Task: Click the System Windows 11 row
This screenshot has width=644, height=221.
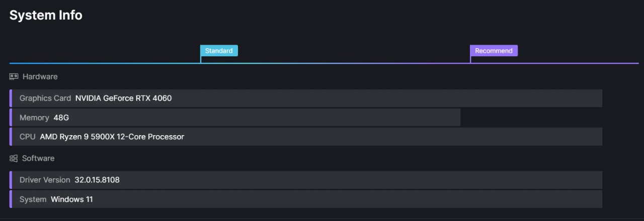Action: click(306, 199)
